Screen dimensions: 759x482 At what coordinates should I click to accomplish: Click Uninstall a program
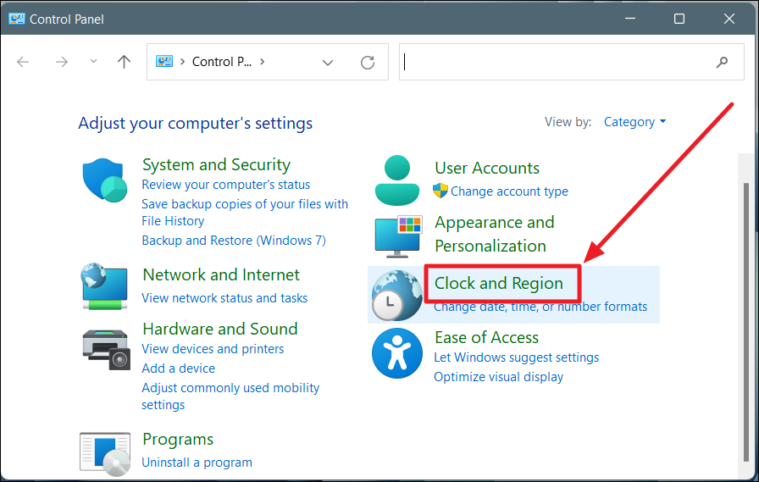[x=197, y=462]
